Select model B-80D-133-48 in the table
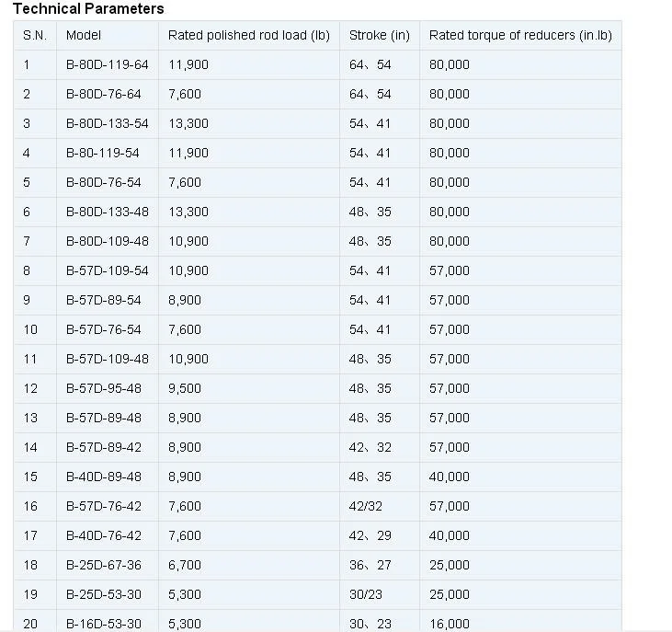672x632 pixels. [107, 212]
